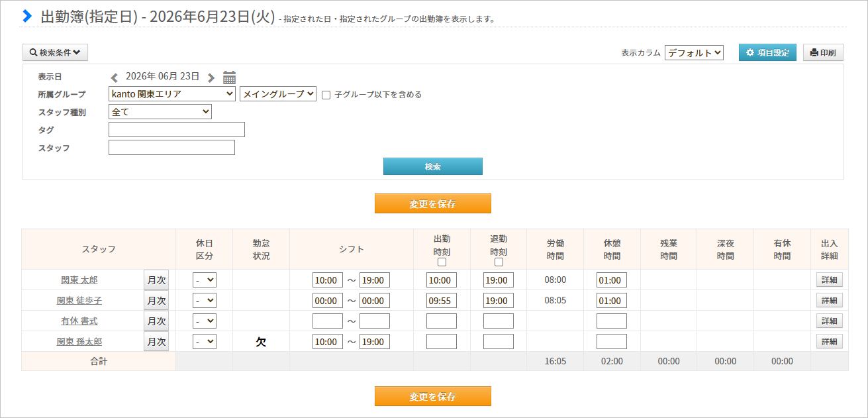Enable 子グループ以下を含める checkbox

[326, 95]
